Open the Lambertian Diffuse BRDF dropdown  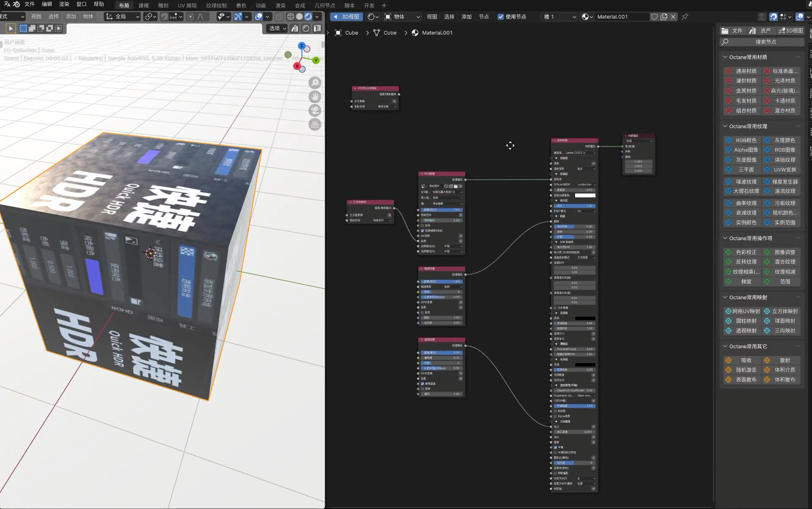(x=585, y=184)
